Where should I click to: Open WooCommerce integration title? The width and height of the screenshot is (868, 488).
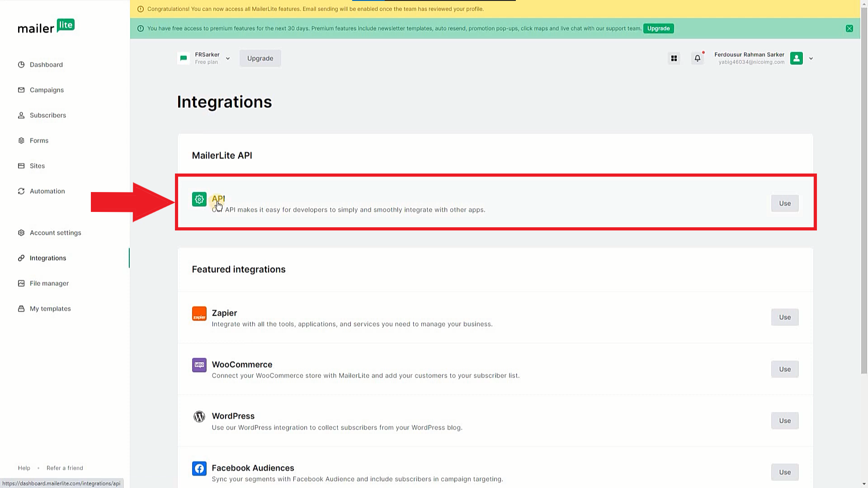pos(242,365)
